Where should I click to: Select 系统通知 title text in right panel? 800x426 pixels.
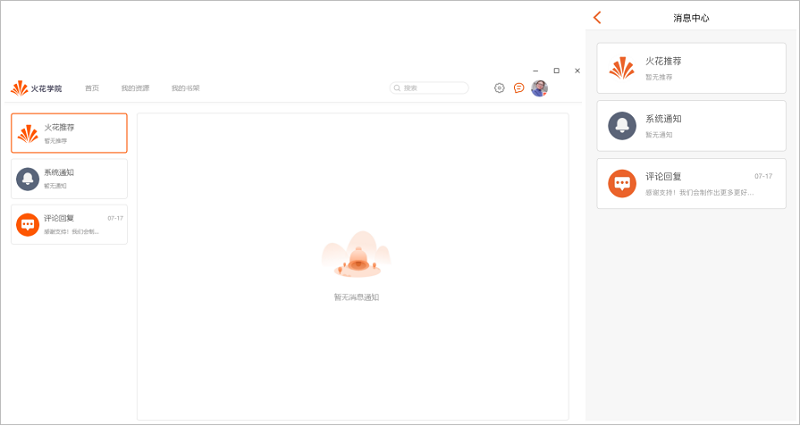pos(663,119)
